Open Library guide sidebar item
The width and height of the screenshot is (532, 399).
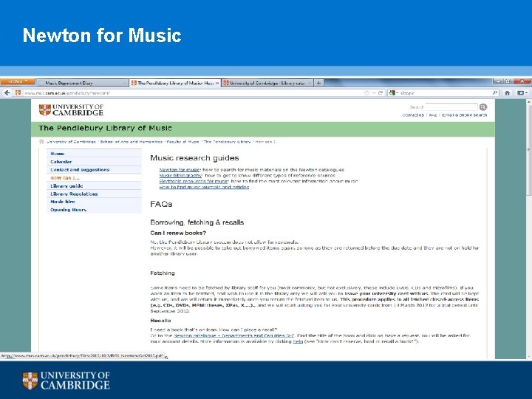[94, 186]
